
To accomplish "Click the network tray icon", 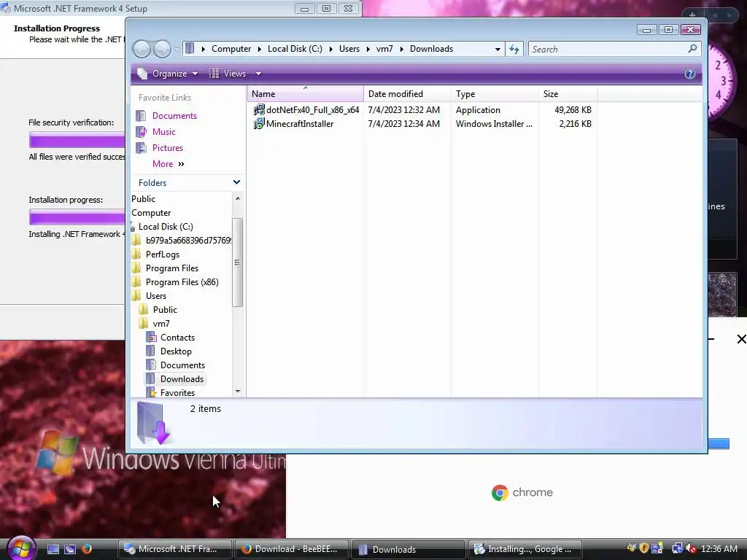I will point(677,548).
